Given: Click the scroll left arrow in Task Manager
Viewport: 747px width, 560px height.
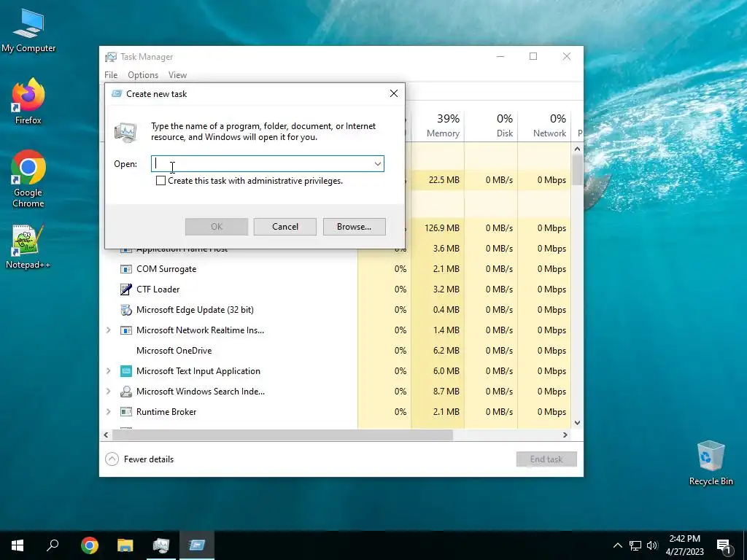Looking at the screenshot, I should pyautogui.click(x=107, y=435).
